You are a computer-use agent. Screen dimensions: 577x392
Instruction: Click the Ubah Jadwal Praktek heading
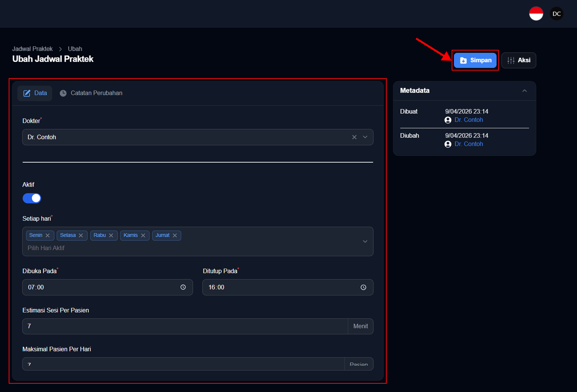click(x=53, y=59)
